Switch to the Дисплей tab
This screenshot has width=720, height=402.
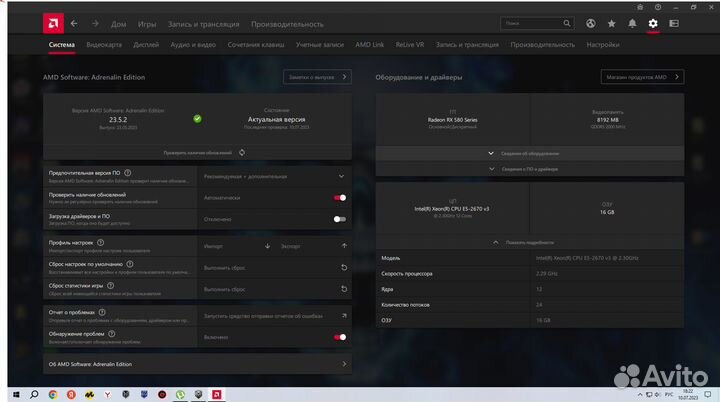point(146,45)
